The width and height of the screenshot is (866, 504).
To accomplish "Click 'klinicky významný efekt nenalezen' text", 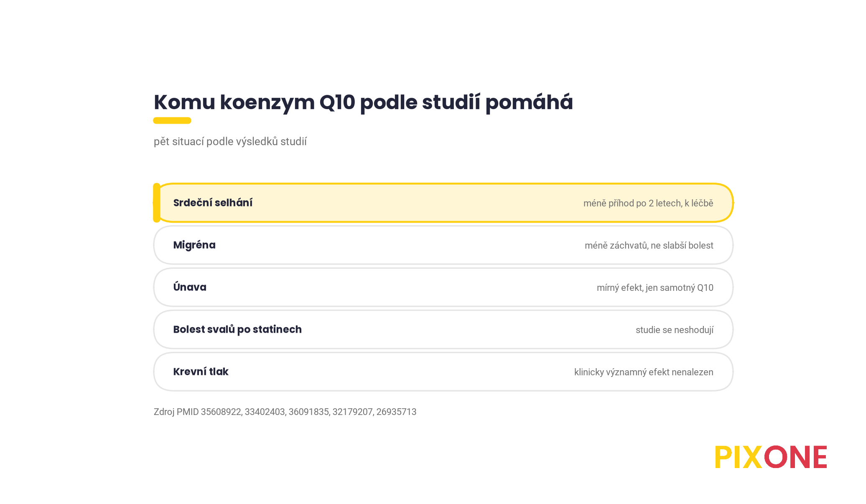I will [x=644, y=372].
